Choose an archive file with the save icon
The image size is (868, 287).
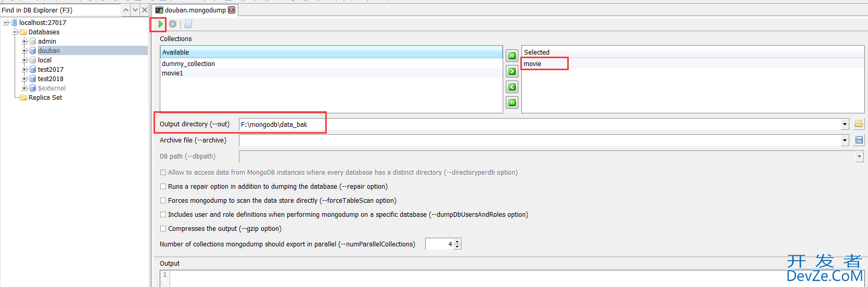pos(859,140)
